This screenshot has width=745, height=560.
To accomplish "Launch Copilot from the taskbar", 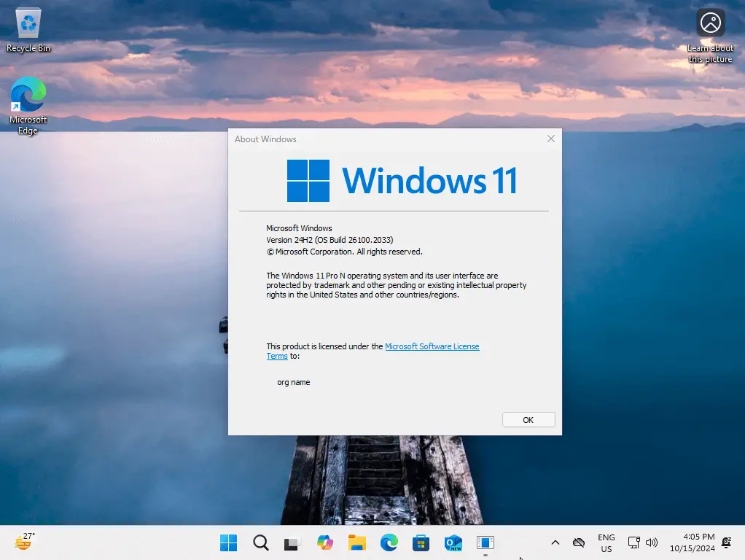I will click(324, 542).
